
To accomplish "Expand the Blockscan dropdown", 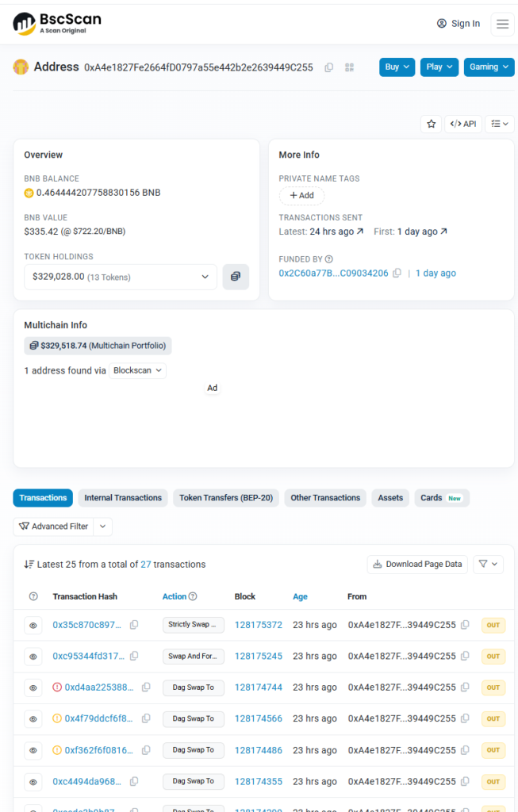I will click(x=138, y=370).
